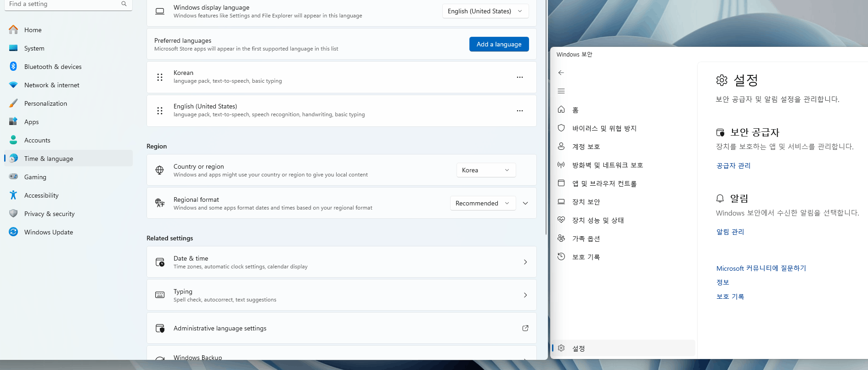868x370 pixels.
Task: Click the Date & time clock icon
Action: (160, 262)
